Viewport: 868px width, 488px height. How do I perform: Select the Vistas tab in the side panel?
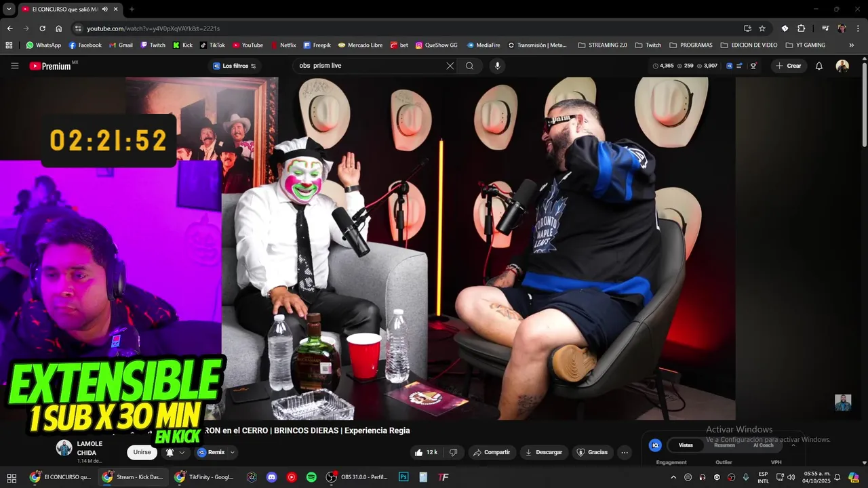click(686, 445)
